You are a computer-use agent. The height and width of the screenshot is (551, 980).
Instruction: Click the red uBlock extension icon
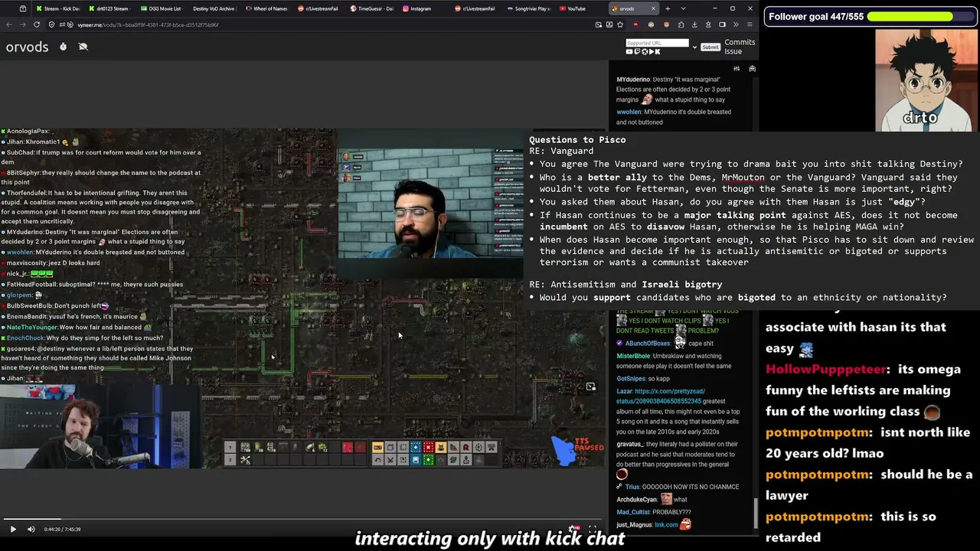pyautogui.click(x=635, y=24)
